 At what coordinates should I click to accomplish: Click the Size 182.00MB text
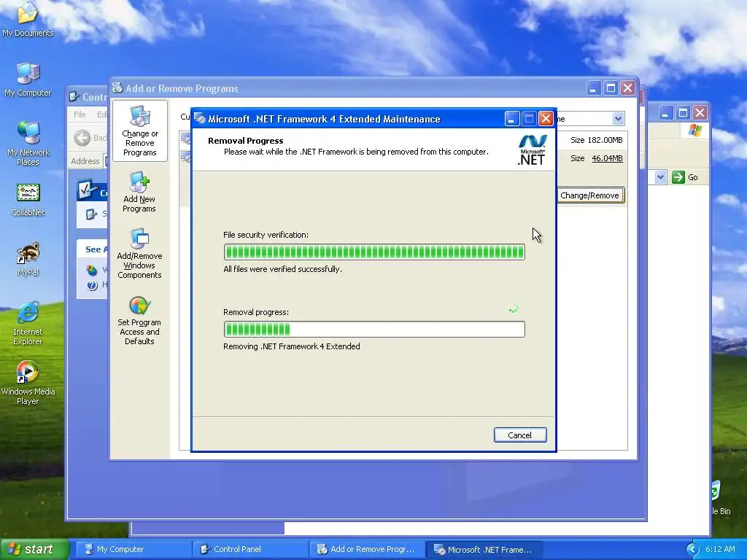click(597, 140)
